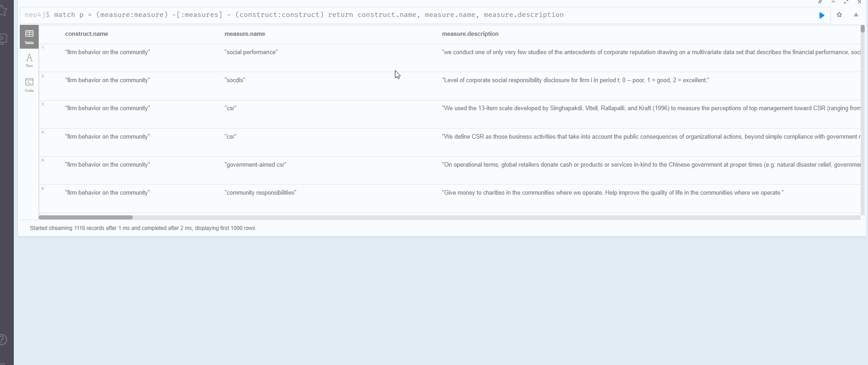Viewport: 868px width, 365px height.
Task: Open the Help icon in sidebar
Action: pos(4,340)
